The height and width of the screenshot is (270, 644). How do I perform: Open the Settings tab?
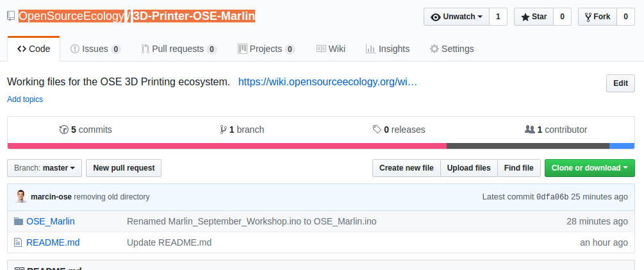tap(451, 49)
